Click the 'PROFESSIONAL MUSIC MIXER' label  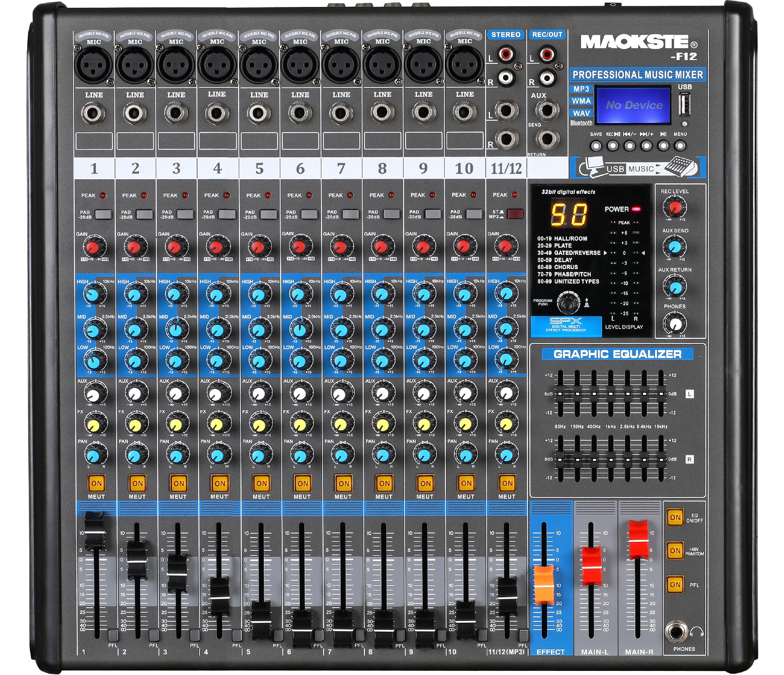[638, 75]
